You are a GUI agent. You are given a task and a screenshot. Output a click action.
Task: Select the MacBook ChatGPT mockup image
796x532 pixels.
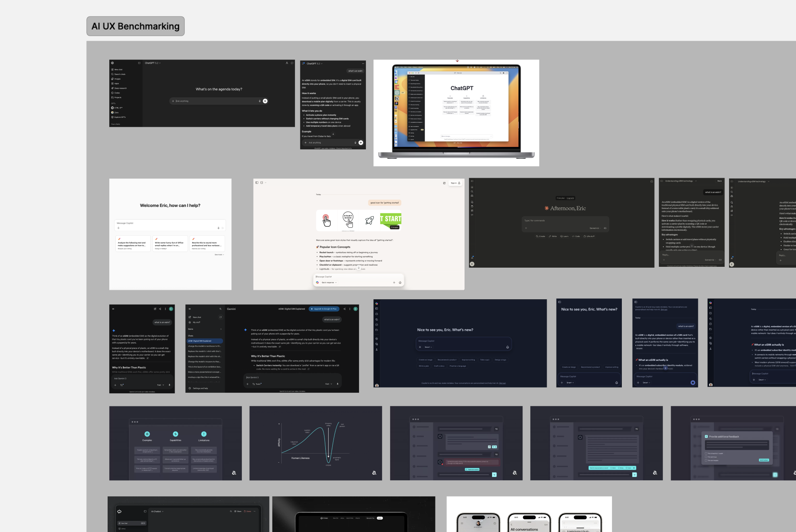click(x=456, y=113)
